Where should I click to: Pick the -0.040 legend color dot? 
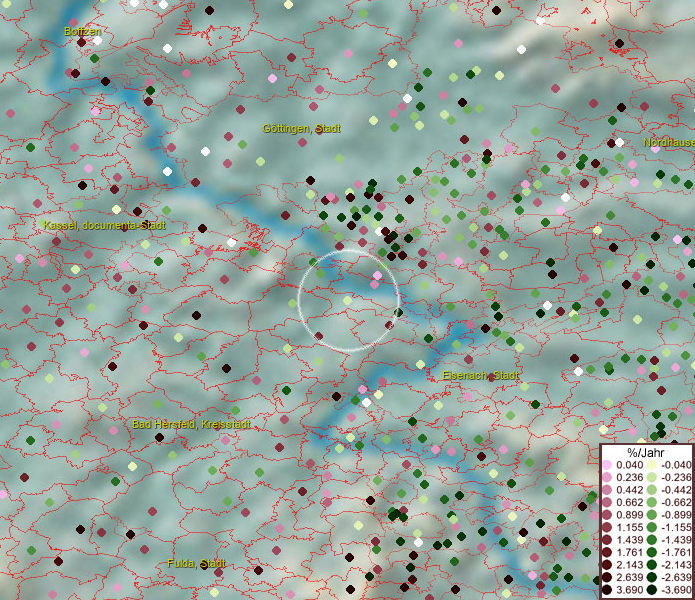point(652,465)
